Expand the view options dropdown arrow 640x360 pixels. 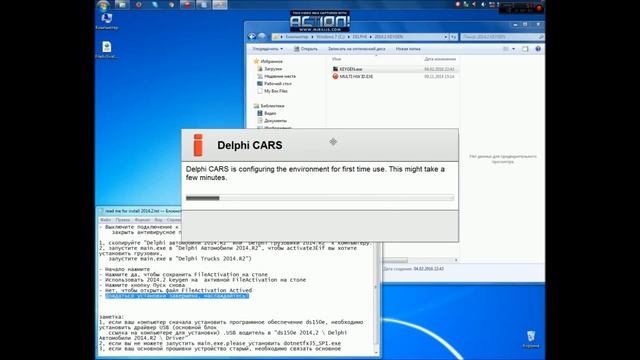pyautogui.click(x=513, y=49)
